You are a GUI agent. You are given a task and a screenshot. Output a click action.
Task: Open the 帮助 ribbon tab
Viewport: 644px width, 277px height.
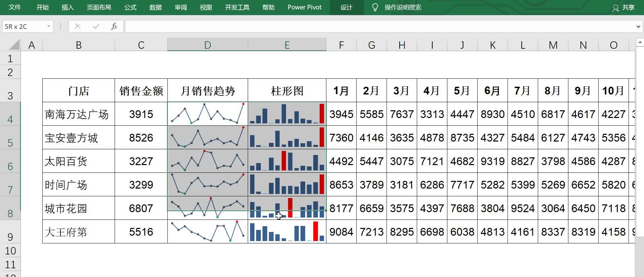[x=268, y=7]
